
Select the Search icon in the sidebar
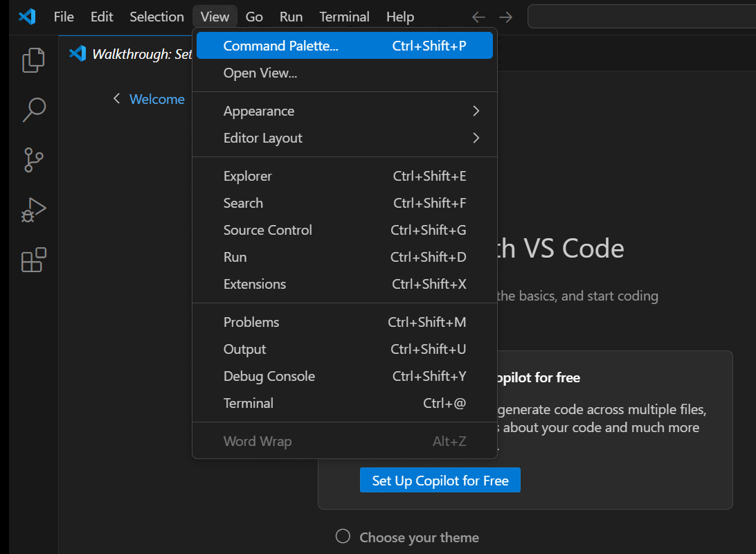point(33,109)
